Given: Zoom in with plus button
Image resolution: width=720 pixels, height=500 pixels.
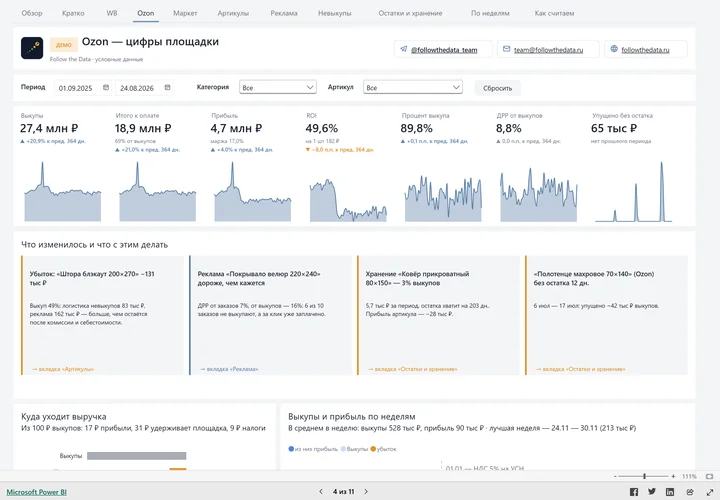Looking at the screenshot, I should click(x=673, y=477).
